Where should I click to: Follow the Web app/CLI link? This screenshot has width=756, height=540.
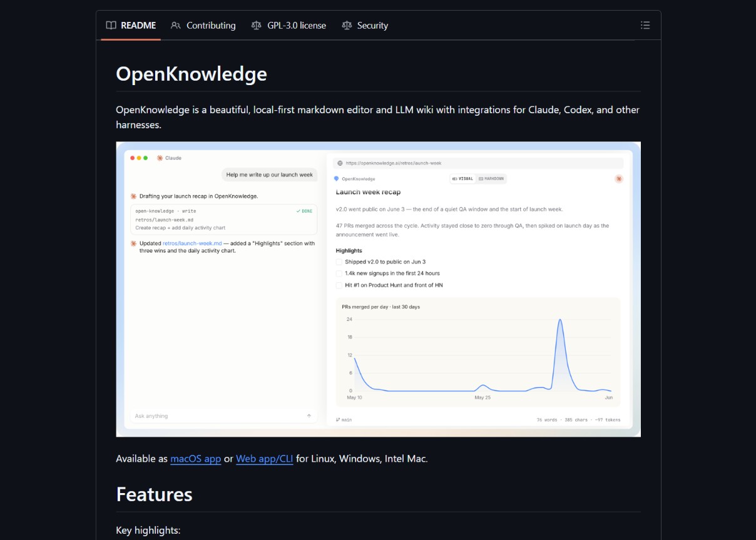tap(265, 459)
